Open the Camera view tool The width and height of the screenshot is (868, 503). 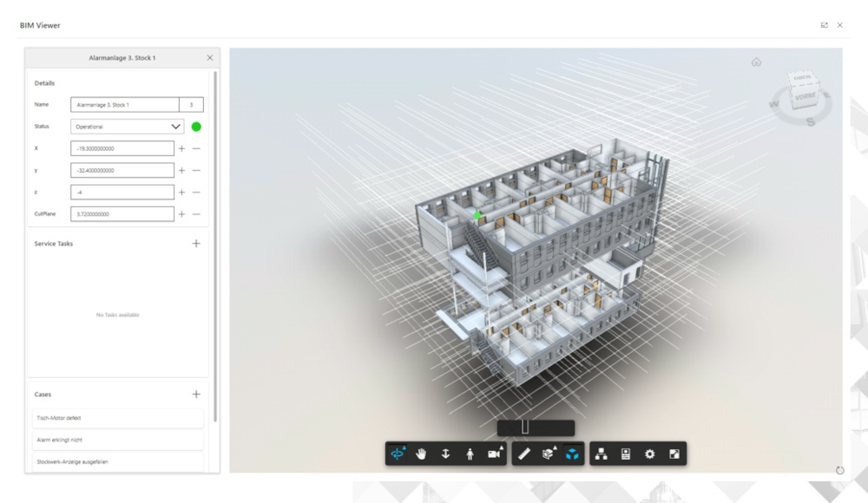[x=495, y=452]
